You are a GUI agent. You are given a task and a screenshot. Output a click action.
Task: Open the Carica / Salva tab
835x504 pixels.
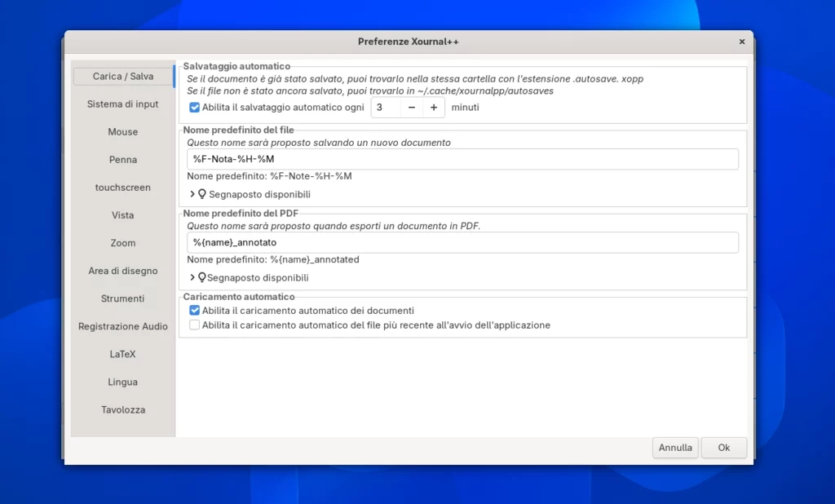point(123,76)
